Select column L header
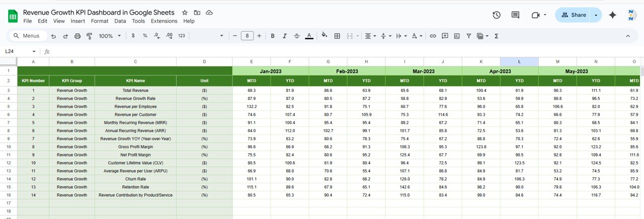Image resolution: width=644 pixels, height=219 pixels. click(x=519, y=62)
